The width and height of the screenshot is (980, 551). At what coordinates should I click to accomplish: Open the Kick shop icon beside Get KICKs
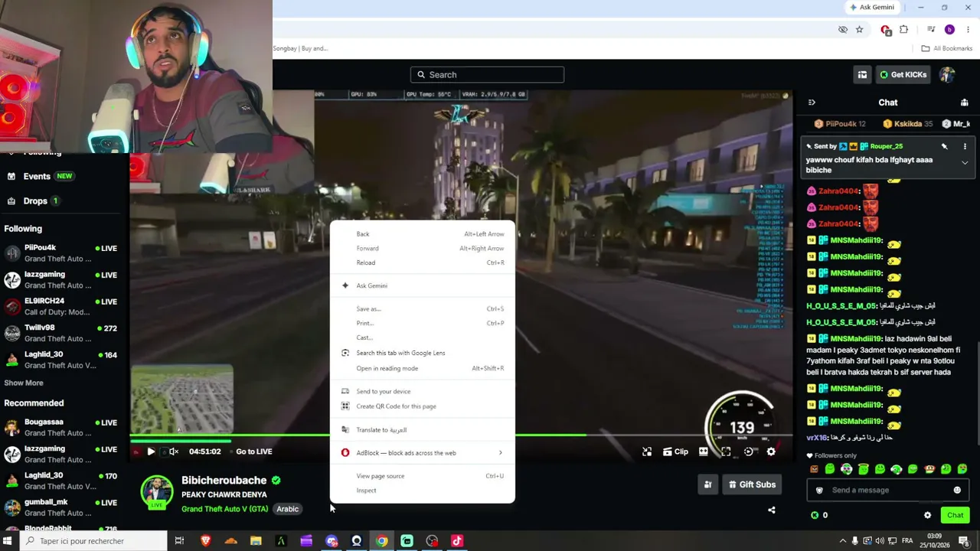[862, 75]
